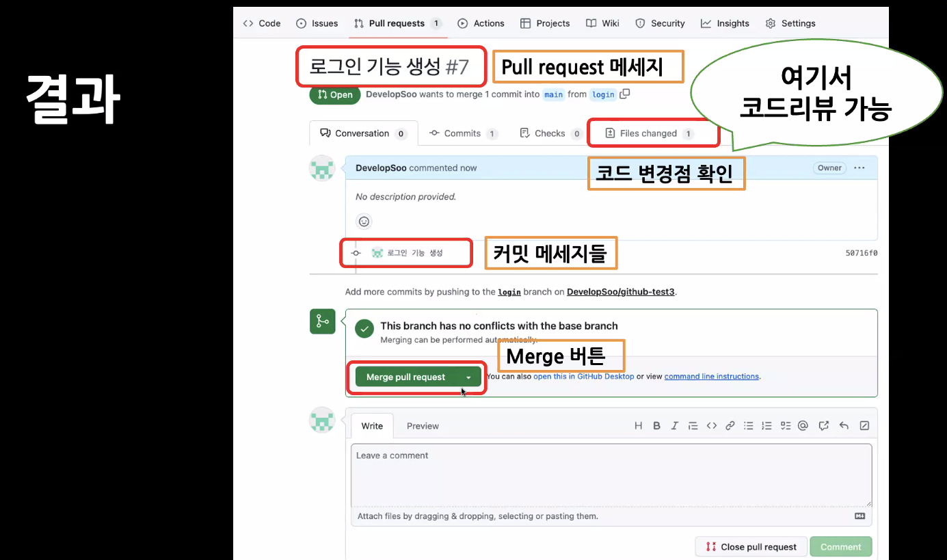Insert a quote using the quote icon

[693, 426]
